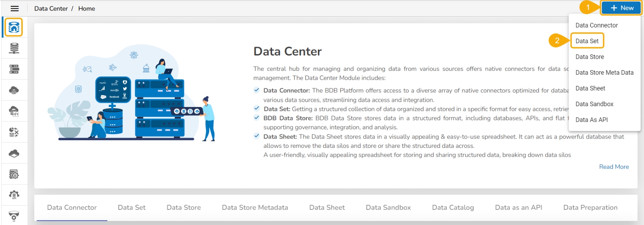Open the gear API sidebar icon
This screenshot has height=225, width=644.
[x=14, y=195]
